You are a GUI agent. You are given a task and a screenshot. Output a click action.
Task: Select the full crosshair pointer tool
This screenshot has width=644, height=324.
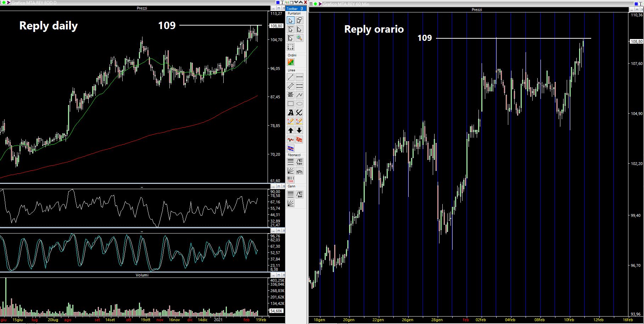tap(291, 38)
